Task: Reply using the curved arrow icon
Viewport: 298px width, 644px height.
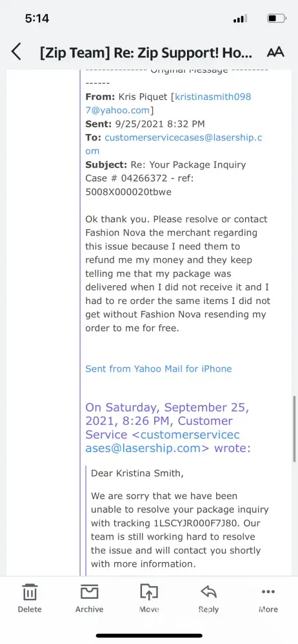Action: pos(208,598)
